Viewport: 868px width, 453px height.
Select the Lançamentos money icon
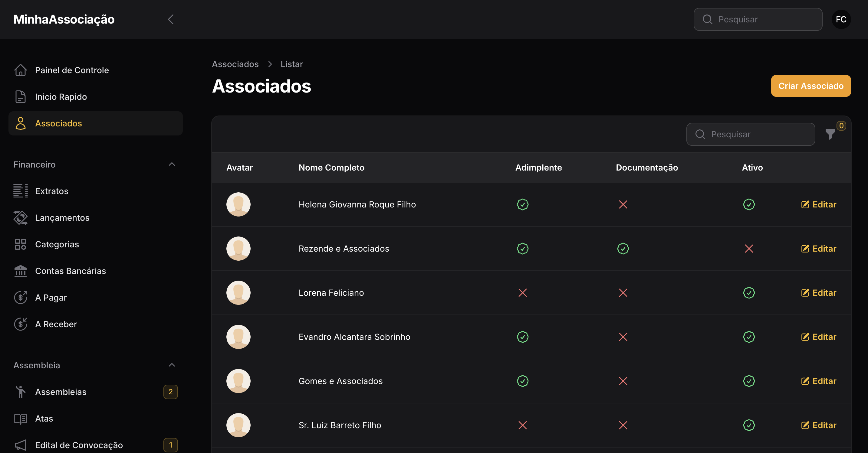(x=21, y=217)
